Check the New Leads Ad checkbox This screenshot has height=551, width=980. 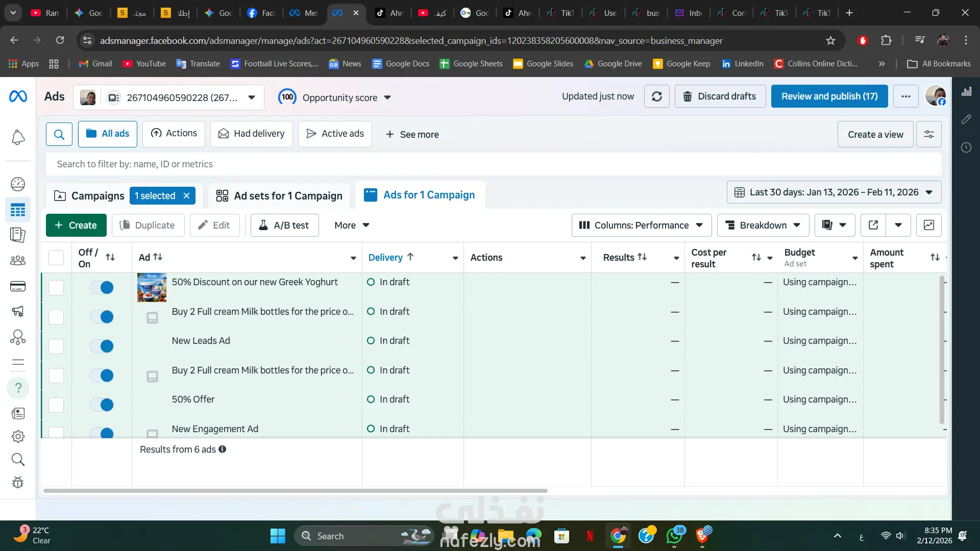[56, 346]
